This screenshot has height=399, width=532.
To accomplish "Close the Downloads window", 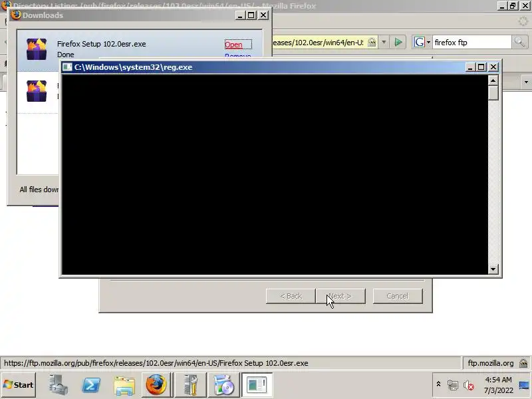I will pyautogui.click(x=263, y=15).
